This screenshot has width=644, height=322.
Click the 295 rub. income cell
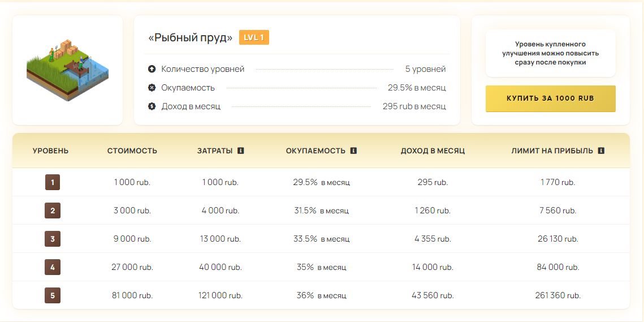[433, 183]
